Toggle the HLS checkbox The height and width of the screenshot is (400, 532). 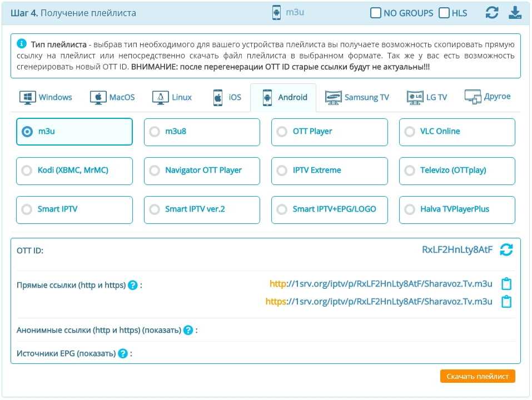(x=444, y=13)
